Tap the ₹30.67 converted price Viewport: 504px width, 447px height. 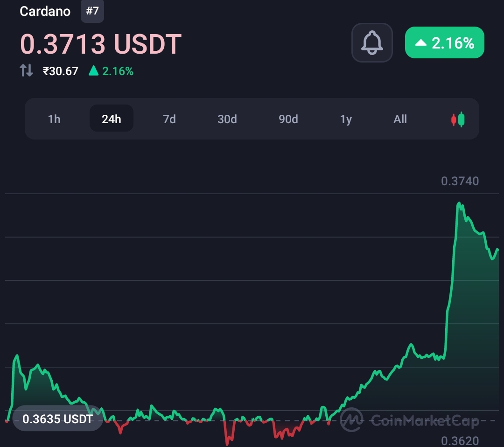[x=60, y=71]
